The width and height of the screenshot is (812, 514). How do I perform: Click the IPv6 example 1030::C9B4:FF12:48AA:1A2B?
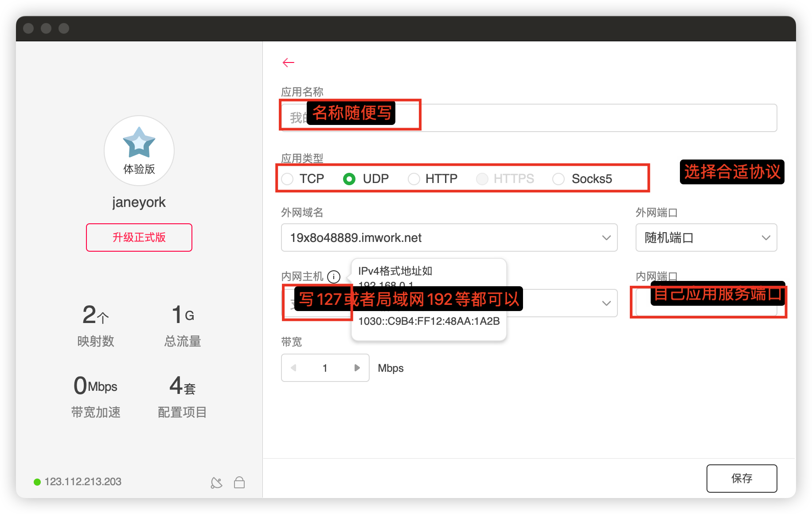(429, 321)
